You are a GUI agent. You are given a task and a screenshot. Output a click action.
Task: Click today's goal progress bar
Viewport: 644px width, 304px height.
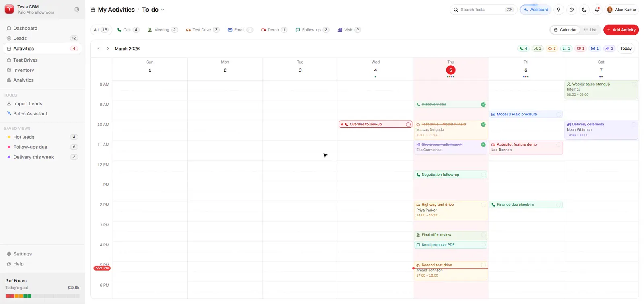(x=42, y=296)
